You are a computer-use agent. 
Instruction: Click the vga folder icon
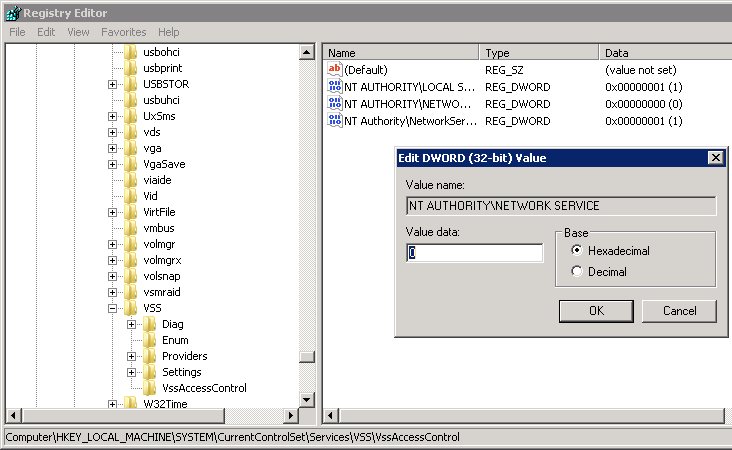point(130,148)
